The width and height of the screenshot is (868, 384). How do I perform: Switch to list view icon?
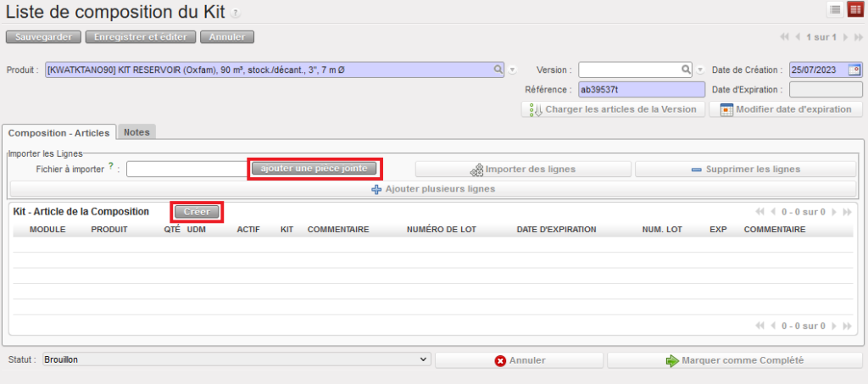[834, 9]
